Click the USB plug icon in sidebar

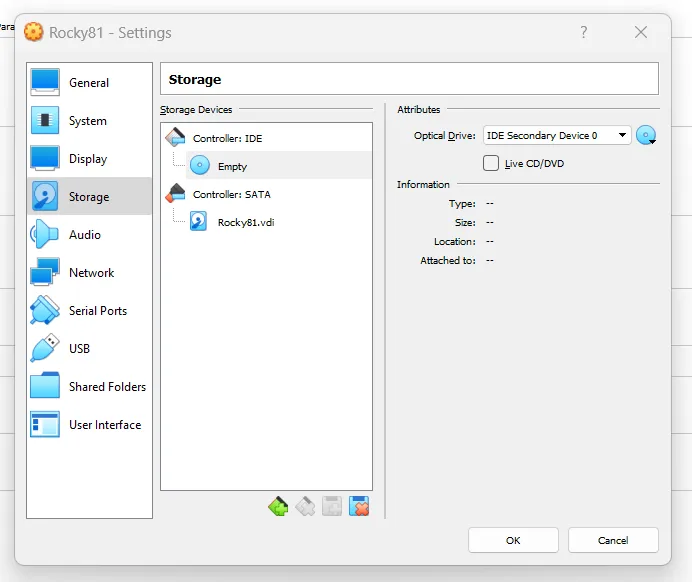click(45, 348)
